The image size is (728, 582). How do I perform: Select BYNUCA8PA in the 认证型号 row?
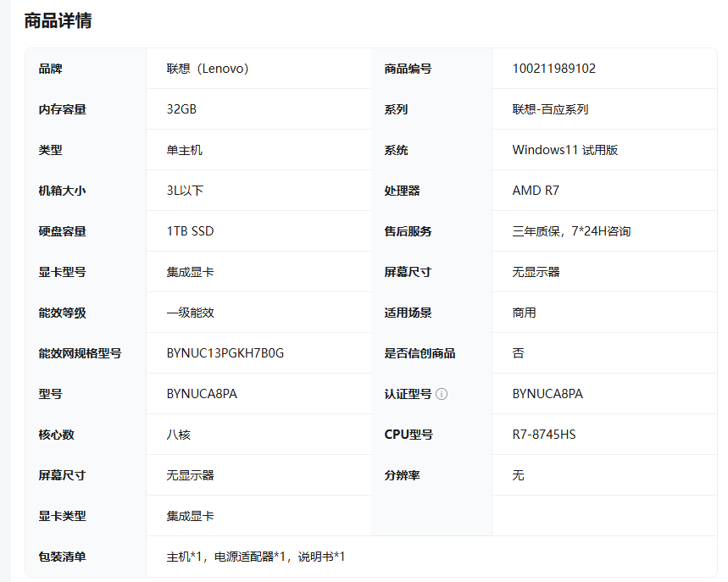[x=547, y=394]
